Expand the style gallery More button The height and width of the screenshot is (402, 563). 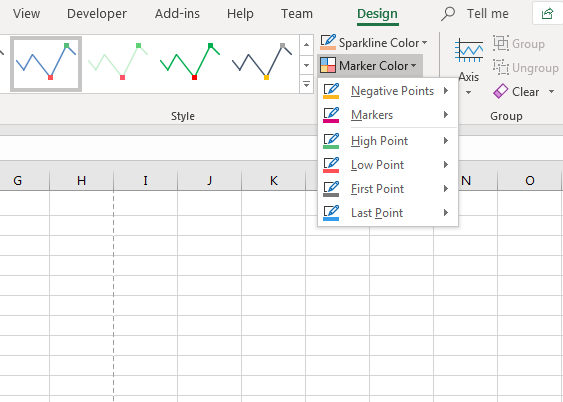(306, 84)
